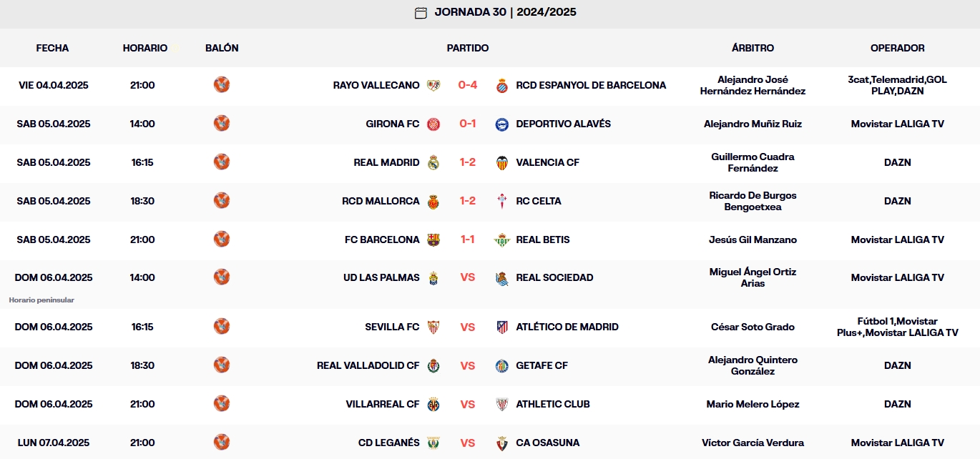Click the DAZN operator entry for Mallorca match
Screen dimensions: 980x459
(898, 201)
